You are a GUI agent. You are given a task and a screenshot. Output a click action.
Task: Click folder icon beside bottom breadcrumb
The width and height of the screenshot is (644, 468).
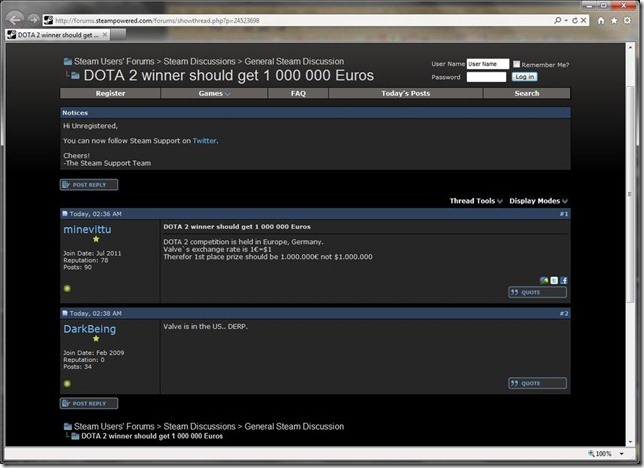68,427
